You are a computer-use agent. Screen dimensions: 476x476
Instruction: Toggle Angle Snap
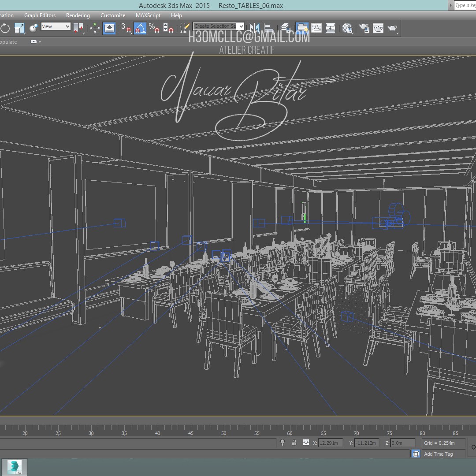(140, 29)
